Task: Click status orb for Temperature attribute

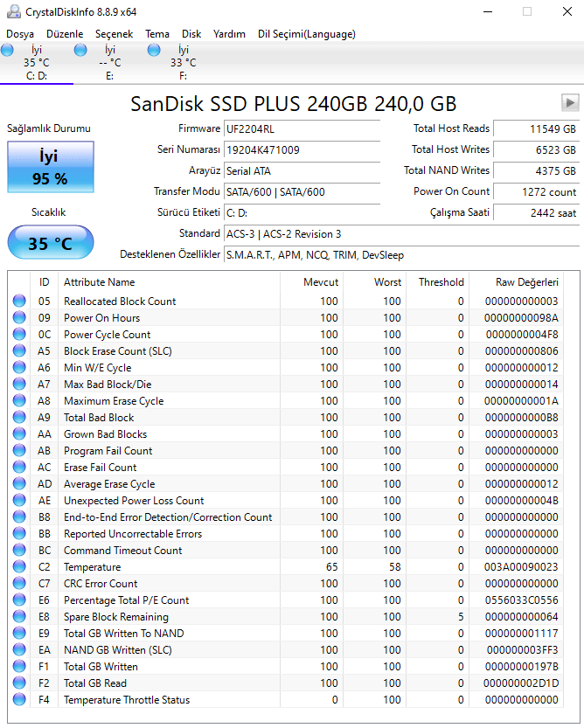Action: tap(19, 566)
